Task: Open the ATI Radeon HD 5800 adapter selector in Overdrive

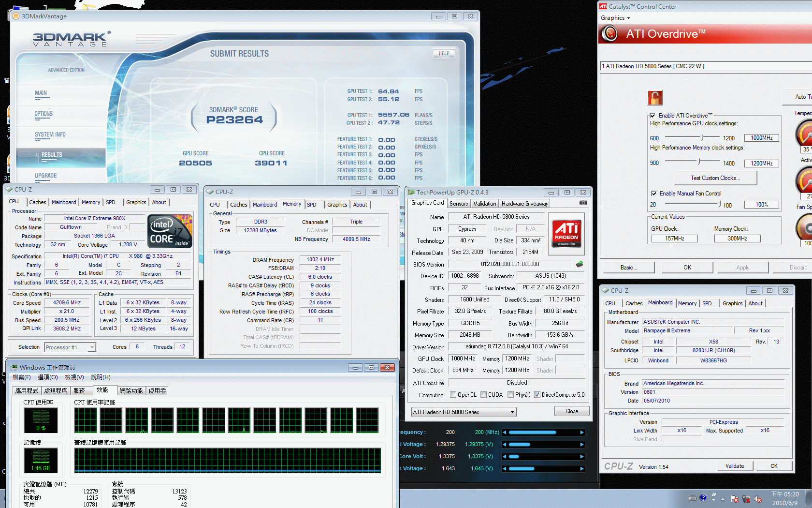Action: click(x=706, y=66)
